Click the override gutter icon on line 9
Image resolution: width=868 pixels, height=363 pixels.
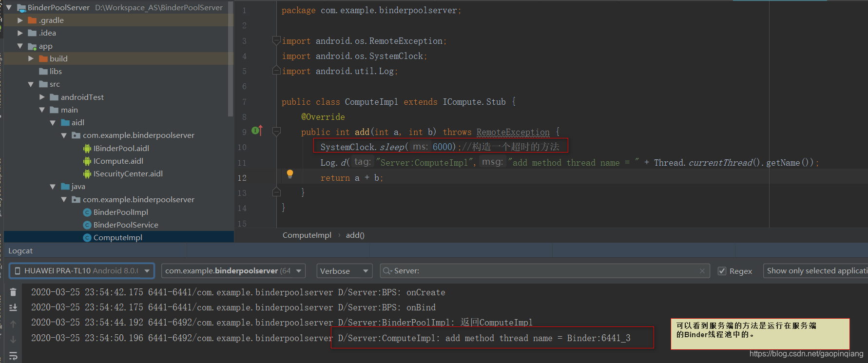[x=257, y=131]
